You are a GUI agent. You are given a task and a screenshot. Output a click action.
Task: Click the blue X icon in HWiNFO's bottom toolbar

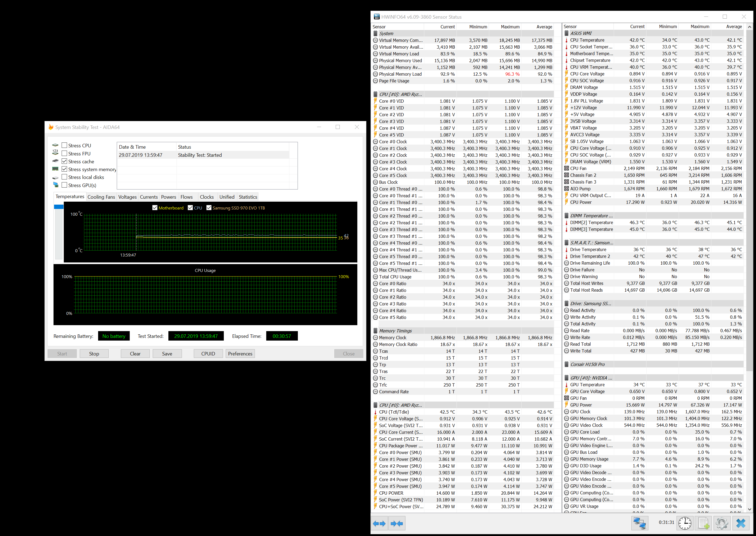[741, 524]
